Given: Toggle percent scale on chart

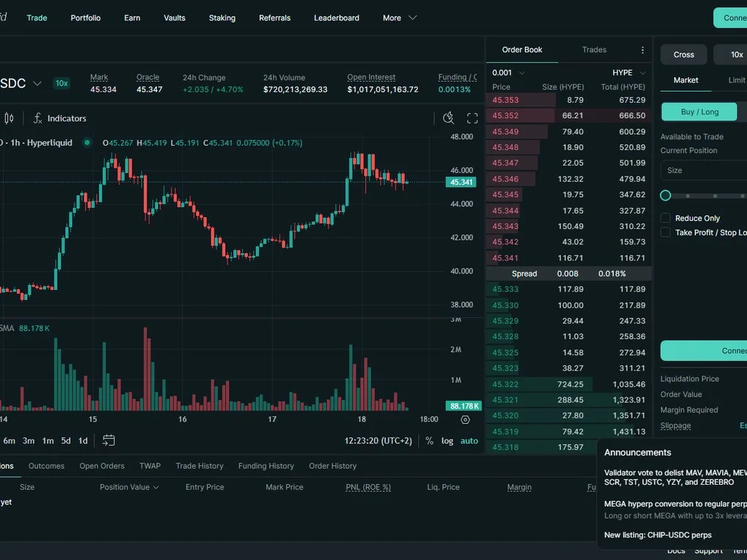Looking at the screenshot, I should coord(429,441).
